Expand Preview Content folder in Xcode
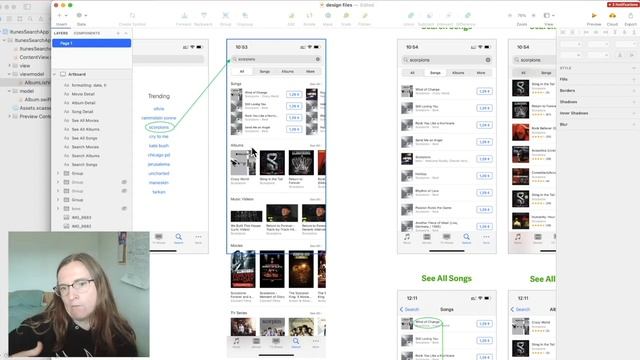This screenshot has height=360, width=640. coord(10,116)
